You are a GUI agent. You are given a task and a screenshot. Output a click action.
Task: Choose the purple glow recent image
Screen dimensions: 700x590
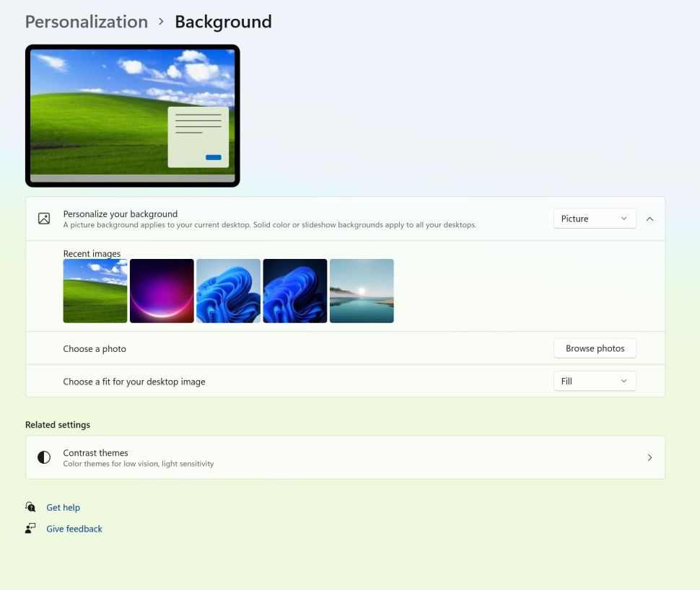[162, 291]
